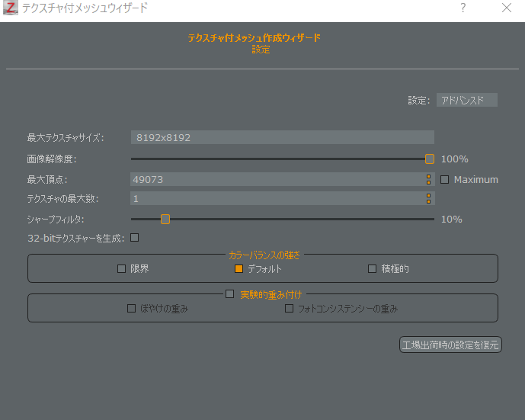Screen dimensions: 525x420
Task: Close the テクスチャ付メッシュウィザード dialog
Action: point(506,8)
